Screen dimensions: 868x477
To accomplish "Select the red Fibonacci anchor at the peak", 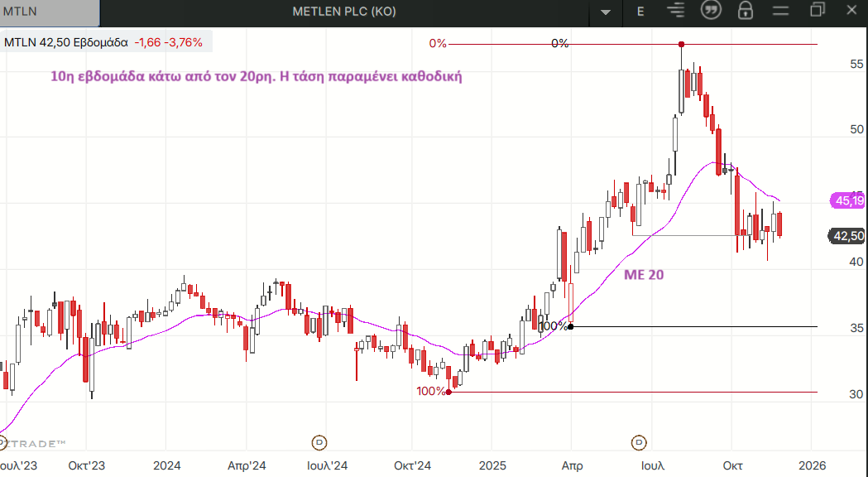I will (681, 44).
